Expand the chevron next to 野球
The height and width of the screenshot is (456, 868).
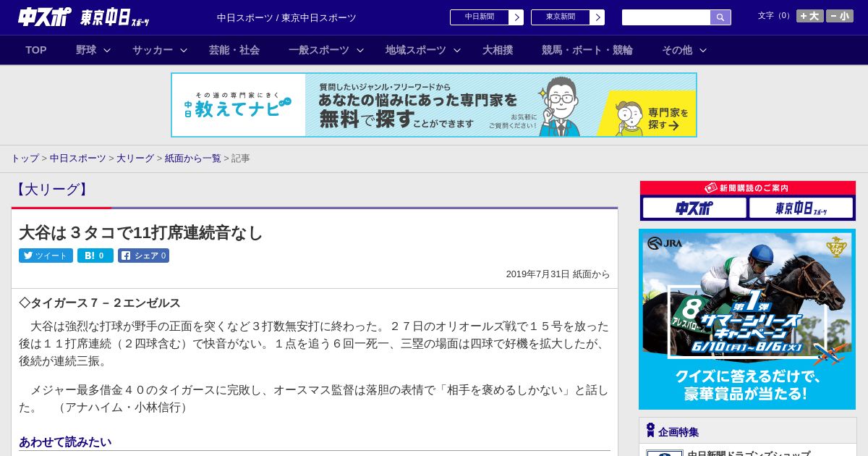click(x=107, y=50)
